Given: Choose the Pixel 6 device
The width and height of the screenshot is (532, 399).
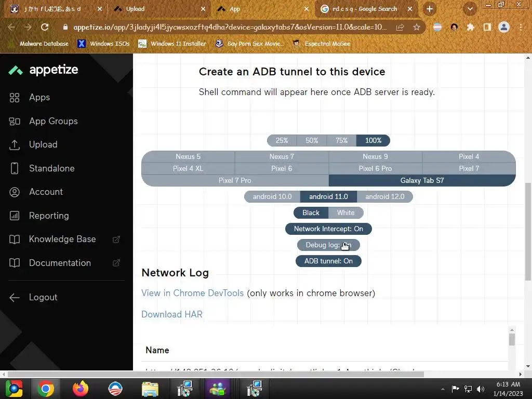Looking at the screenshot, I should click(x=282, y=169).
